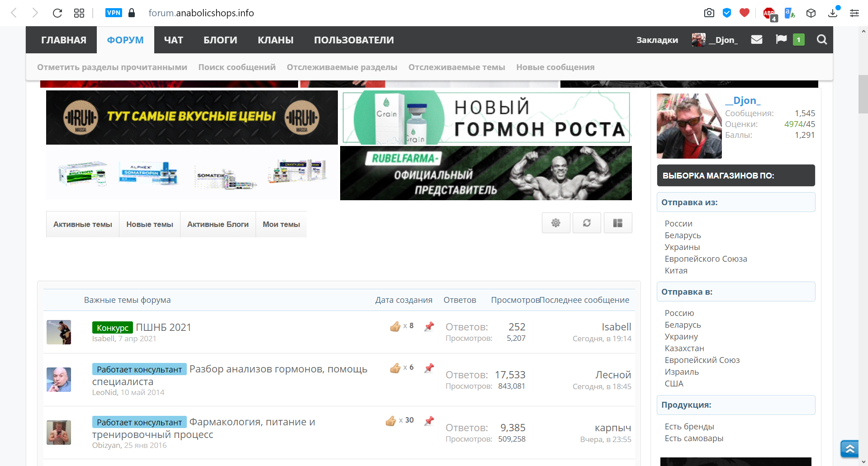Open the easy setup sliders icon
This screenshot has height=466, width=868.
(854, 13)
